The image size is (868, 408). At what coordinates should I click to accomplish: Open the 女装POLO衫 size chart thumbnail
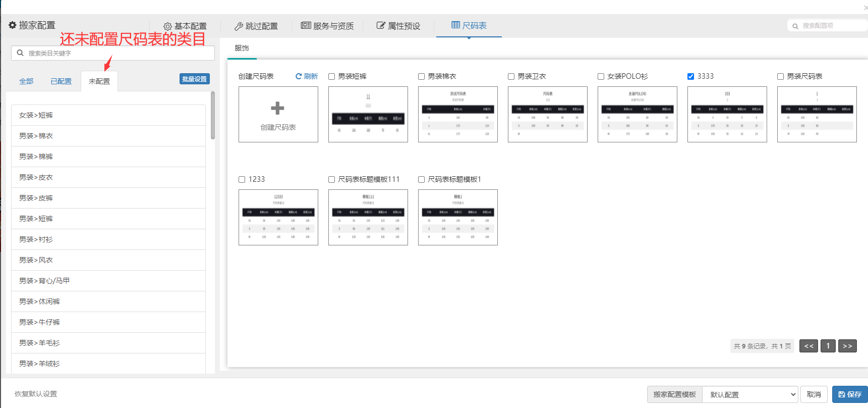637,114
